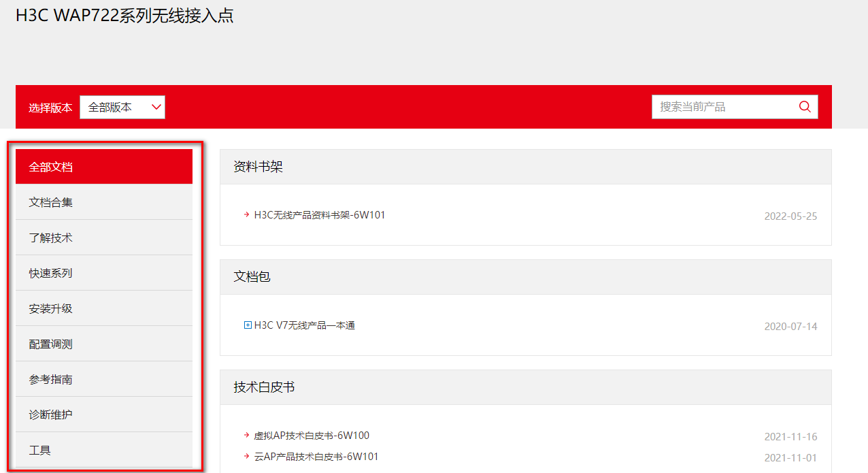Click red arrow bullet beside H3C无线产品资料书架-6W101
This screenshot has width=868, height=473.
pyautogui.click(x=246, y=215)
